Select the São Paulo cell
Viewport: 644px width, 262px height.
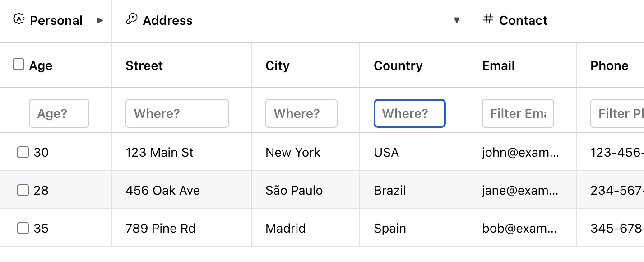click(x=306, y=190)
